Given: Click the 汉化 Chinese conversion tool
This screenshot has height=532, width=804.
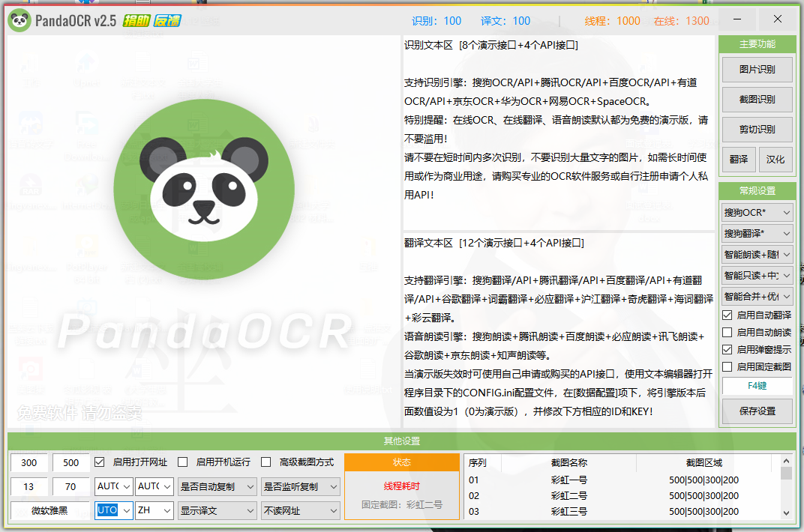Looking at the screenshot, I should coord(775,159).
